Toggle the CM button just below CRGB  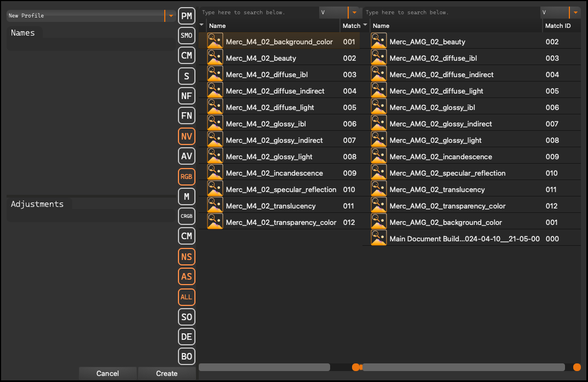tap(186, 236)
